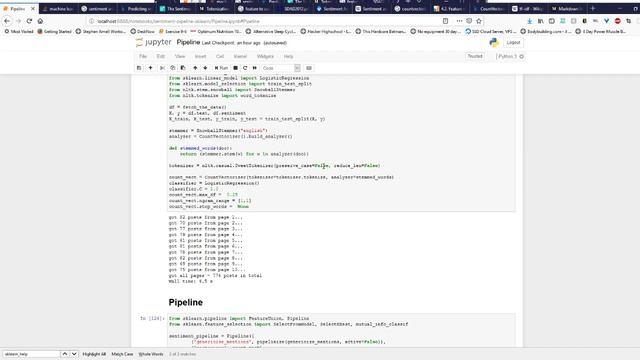640x360 pixels.
Task: Toggle Highlight All in find bar
Action: tap(94, 354)
